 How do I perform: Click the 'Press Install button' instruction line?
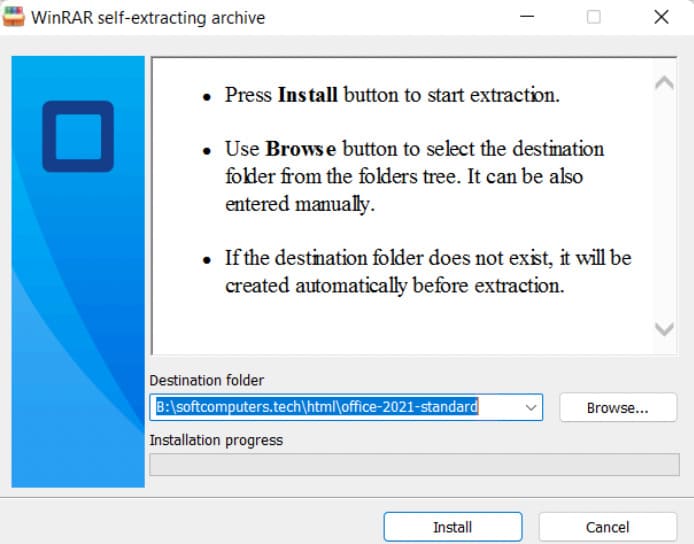(391, 96)
